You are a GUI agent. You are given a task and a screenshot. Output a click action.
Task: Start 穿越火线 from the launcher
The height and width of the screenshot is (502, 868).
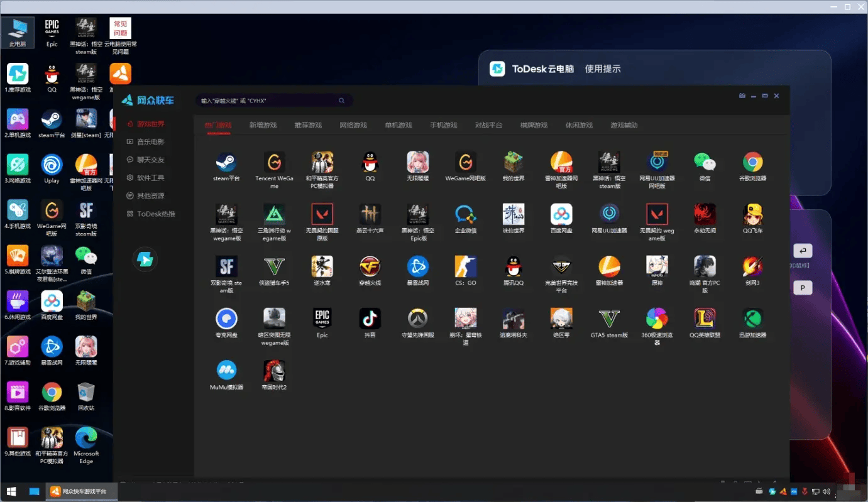click(370, 267)
